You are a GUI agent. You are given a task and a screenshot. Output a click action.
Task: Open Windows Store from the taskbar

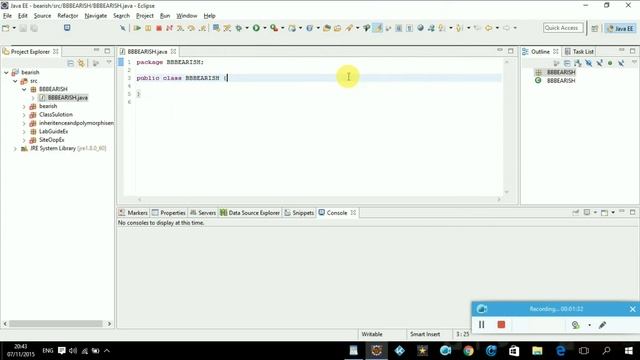514,351
